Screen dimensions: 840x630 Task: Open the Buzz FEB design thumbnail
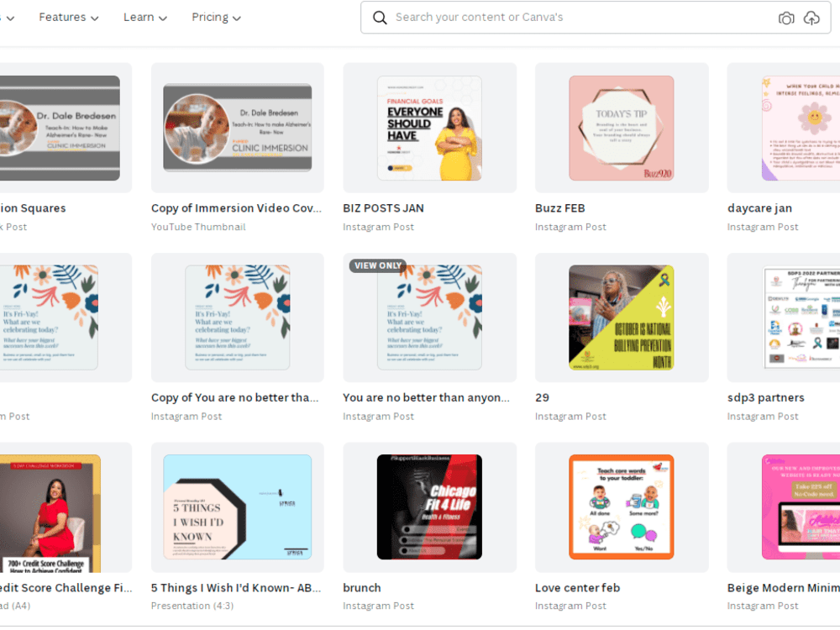click(622, 128)
